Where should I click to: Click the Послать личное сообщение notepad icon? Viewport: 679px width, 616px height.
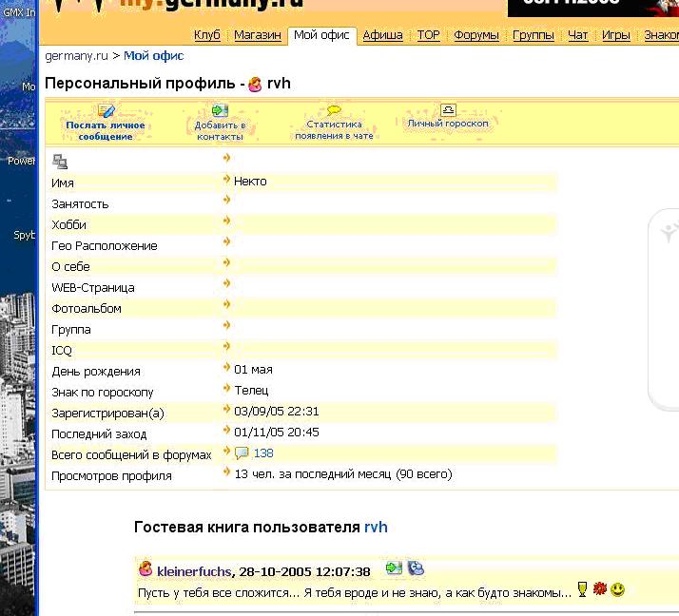point(107,111)
